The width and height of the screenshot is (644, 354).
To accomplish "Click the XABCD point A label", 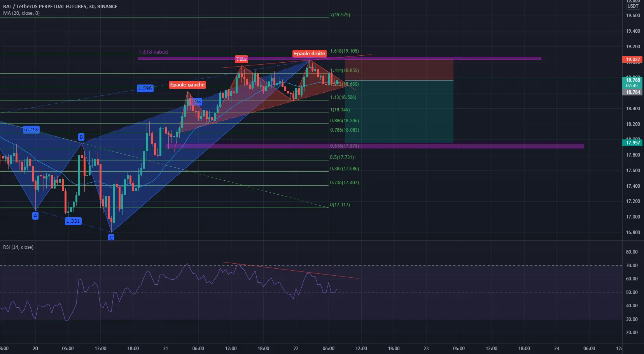I will (x=35, y=215).
